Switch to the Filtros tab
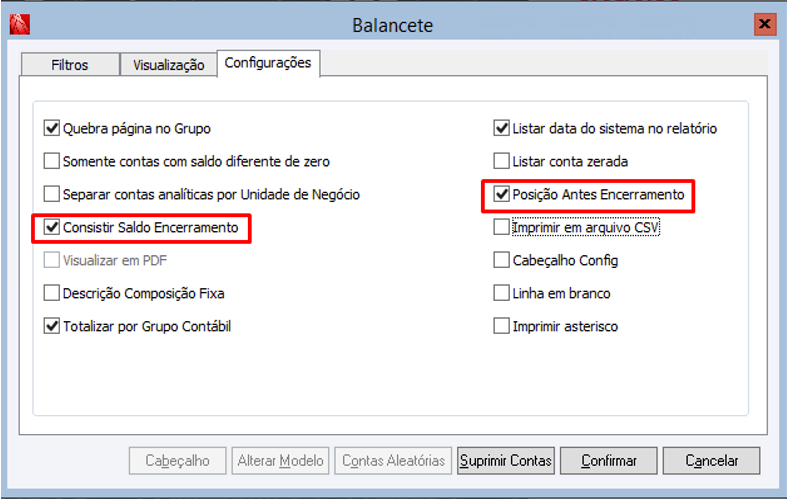 [70, 65]
